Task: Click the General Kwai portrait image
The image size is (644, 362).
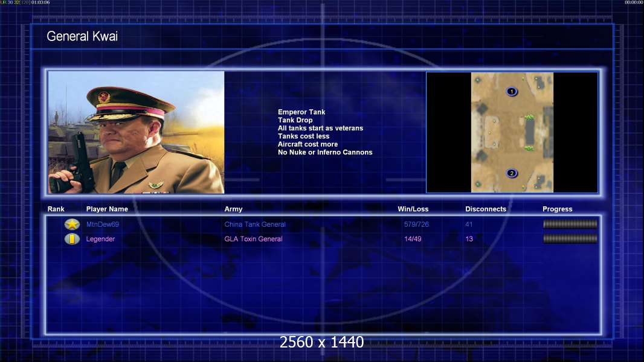Action: [x=137, y=132]
